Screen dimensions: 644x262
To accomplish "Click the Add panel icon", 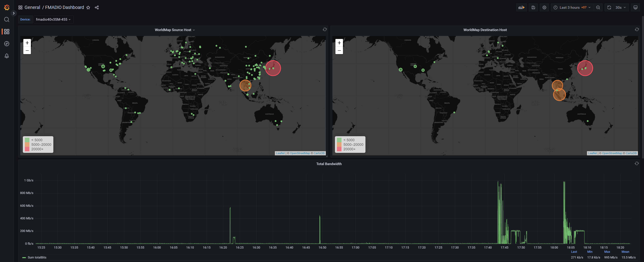I will coord(521,8).
